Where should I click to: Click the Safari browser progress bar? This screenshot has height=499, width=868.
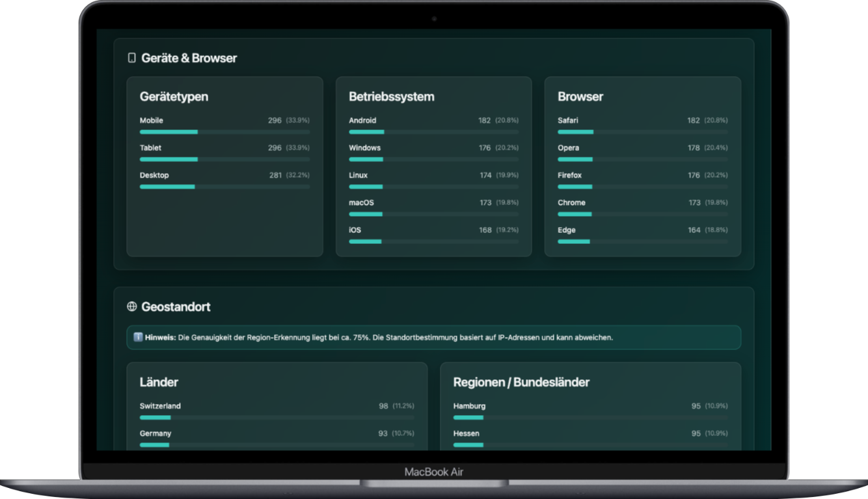point(642,132)
